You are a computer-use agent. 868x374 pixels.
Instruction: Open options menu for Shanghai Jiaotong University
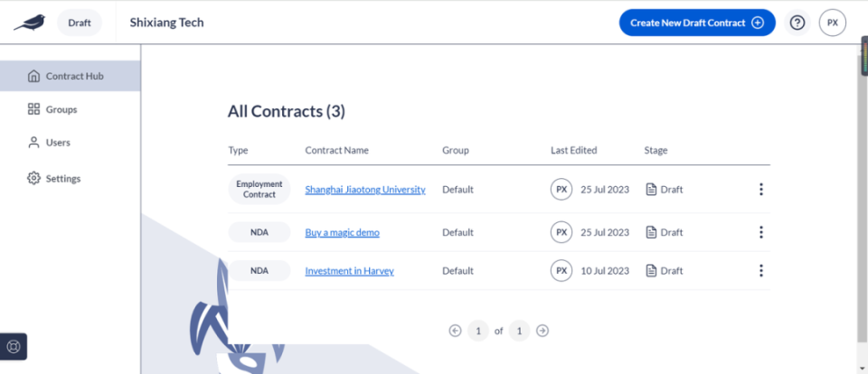(760, 190)
